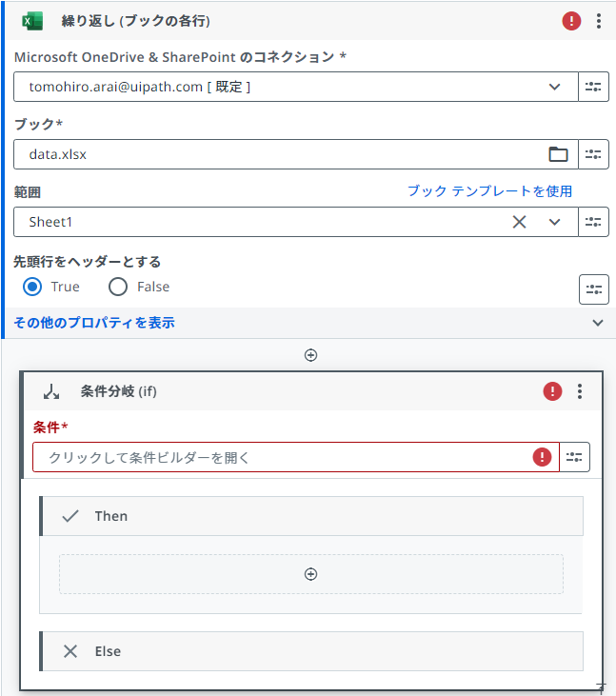Click the Else branch X icon
616x696 pixels.
point(70,651)
